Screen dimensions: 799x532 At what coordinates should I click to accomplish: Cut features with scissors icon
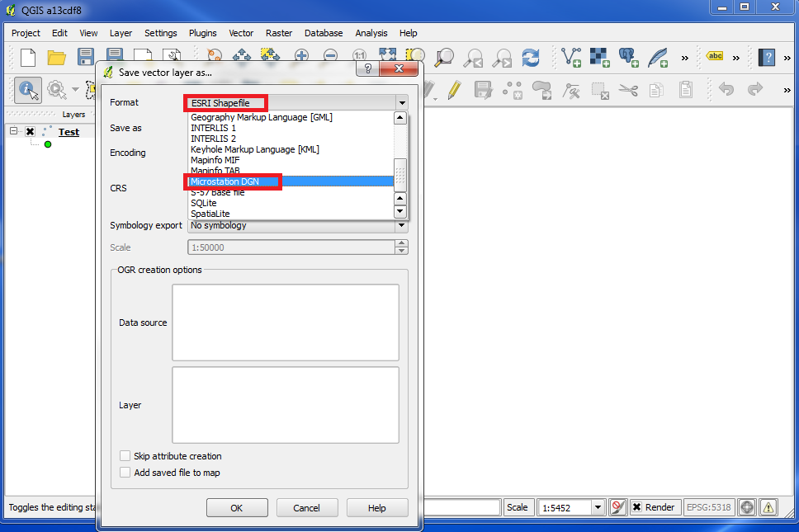point(628,91)
